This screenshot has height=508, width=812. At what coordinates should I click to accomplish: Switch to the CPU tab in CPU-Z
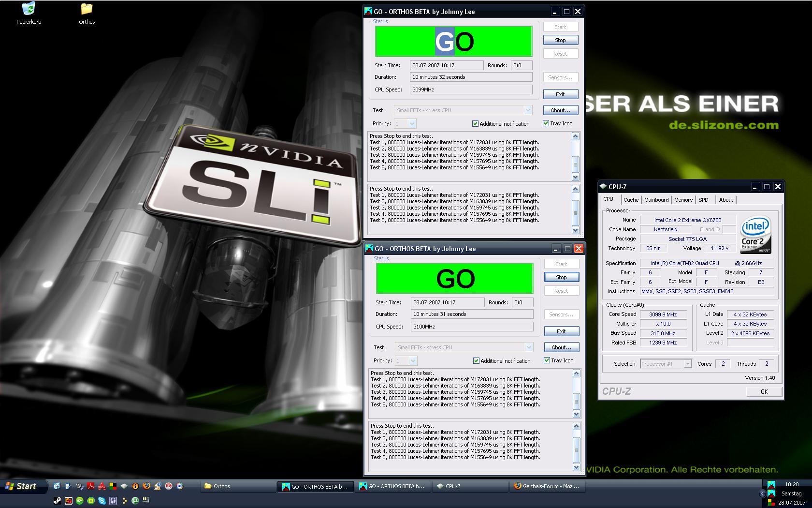[609, 199]
